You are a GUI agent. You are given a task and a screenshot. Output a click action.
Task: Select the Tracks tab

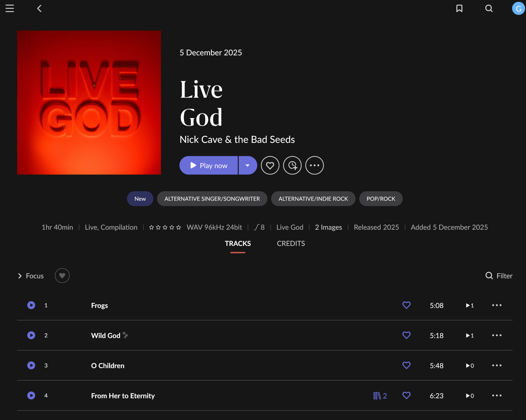tap(238, 243)
